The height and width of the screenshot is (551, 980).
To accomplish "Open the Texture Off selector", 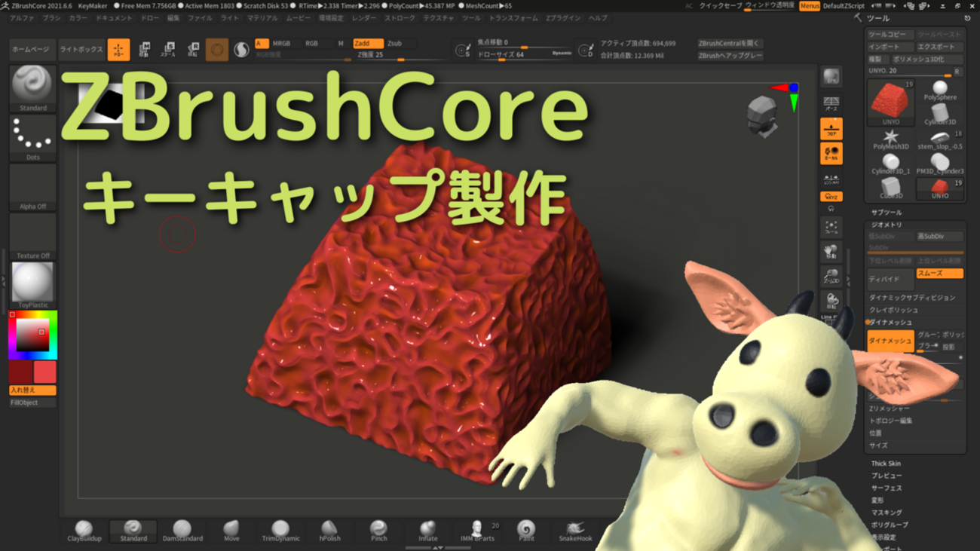I will pyautogui.click(x=32, y=237).
